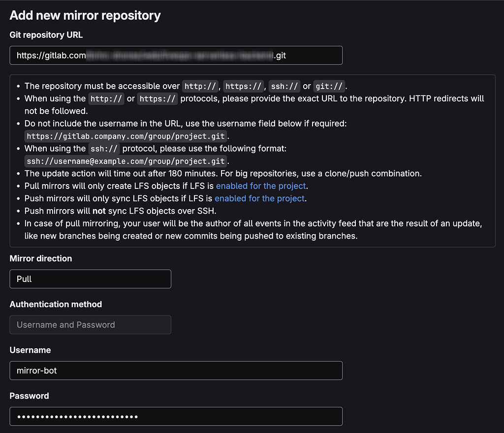
Task: Click http:// snippet in the first bullet
Action: click(x=200, y=86)
